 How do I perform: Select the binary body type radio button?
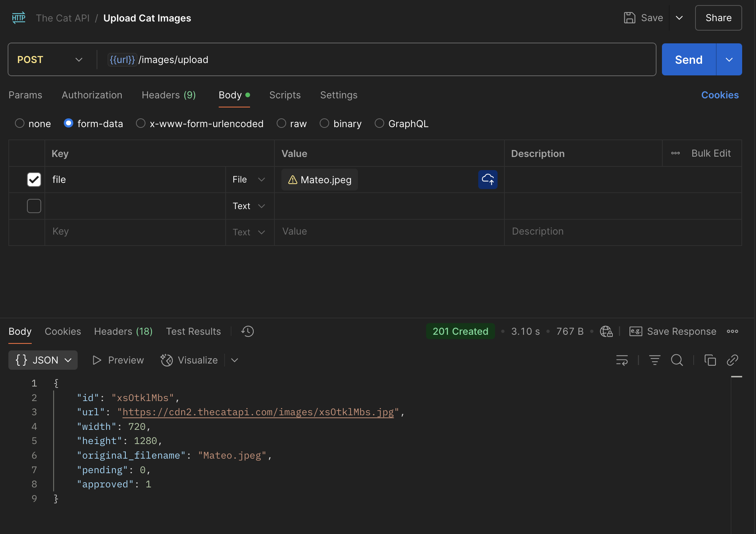point(324,123)
